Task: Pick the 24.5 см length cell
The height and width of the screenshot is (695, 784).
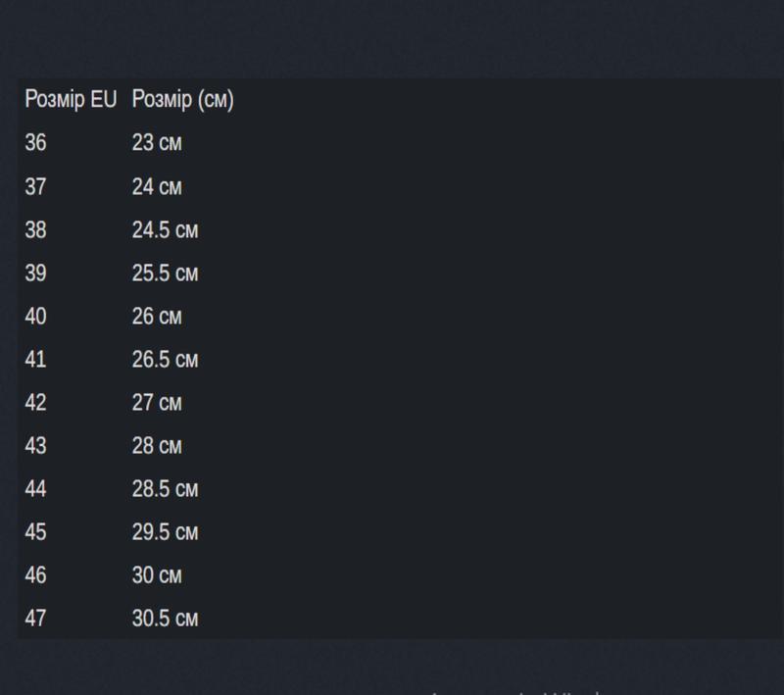Action: 165,230
